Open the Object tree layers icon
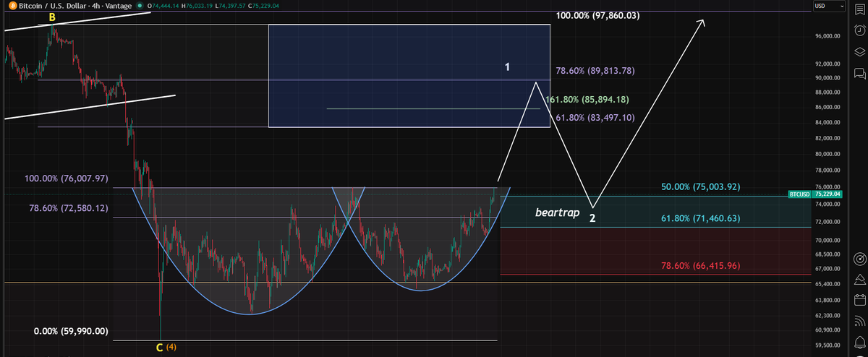Image resolution: width=868 pixels, height=357 pixels. point(859,51)
